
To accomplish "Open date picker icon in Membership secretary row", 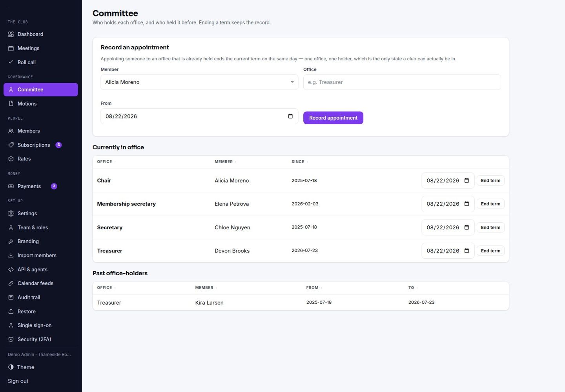I will (x=467, y=204).
